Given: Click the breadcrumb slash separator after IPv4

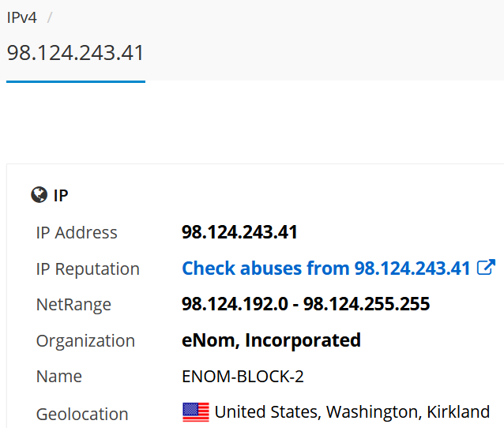Looking at the screenshot, I should tap(50, 17).
